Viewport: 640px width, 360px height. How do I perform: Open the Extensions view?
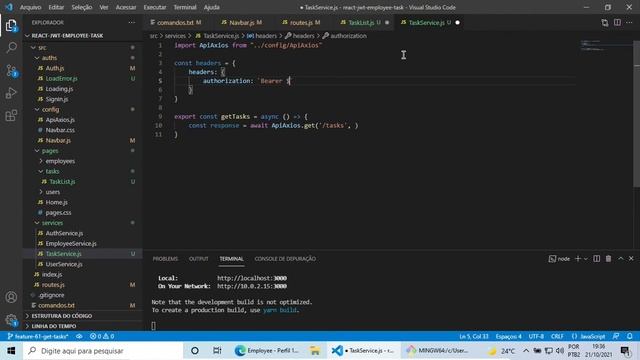[11, 116]
